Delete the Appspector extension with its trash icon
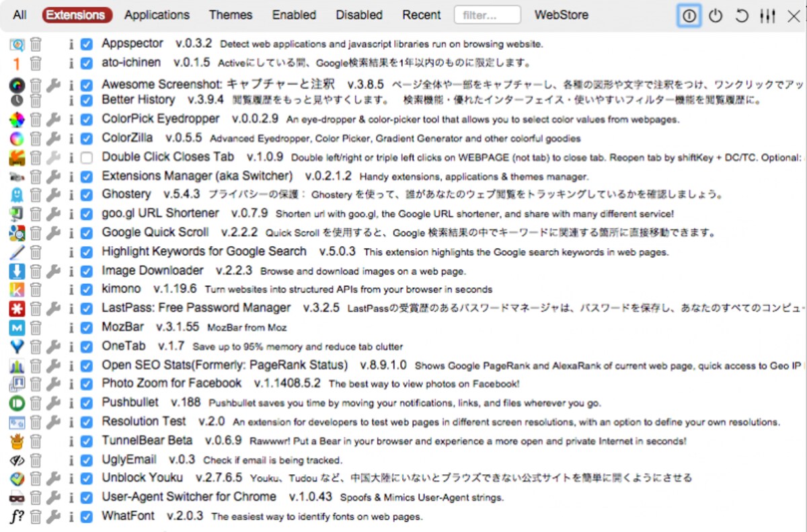This screenshot has width=807, height=532. [36, 44]
